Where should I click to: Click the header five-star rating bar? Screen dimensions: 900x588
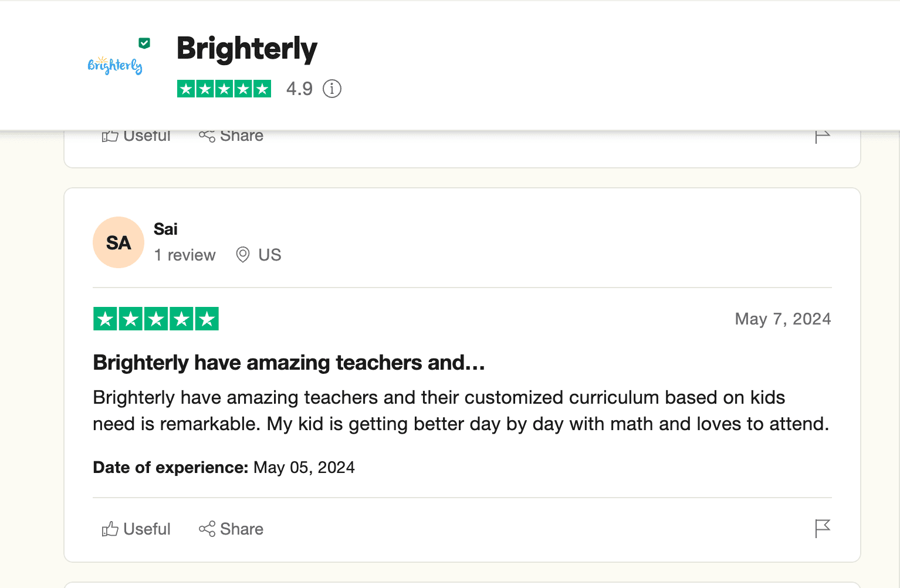[224, 89]
